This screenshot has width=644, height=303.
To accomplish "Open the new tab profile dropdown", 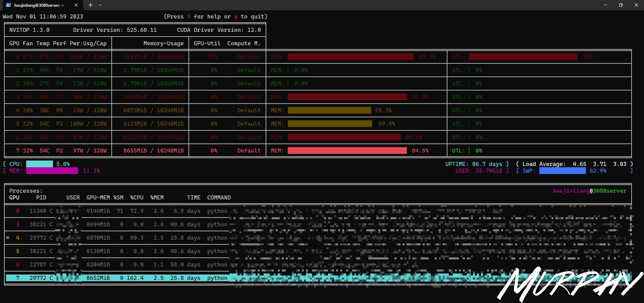I will (x=100, y=5).
